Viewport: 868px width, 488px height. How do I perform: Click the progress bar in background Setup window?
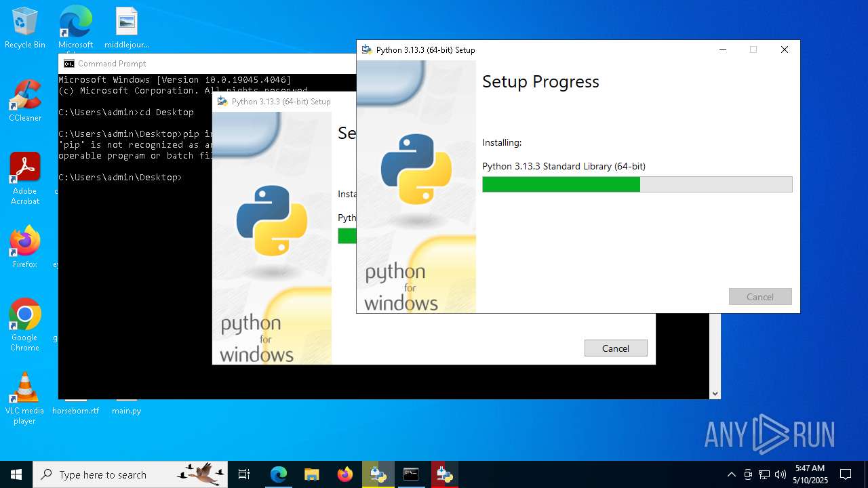347,236
